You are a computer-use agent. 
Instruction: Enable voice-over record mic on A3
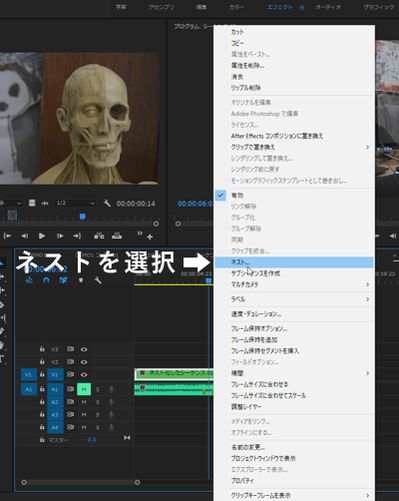[x=111, y=414]
